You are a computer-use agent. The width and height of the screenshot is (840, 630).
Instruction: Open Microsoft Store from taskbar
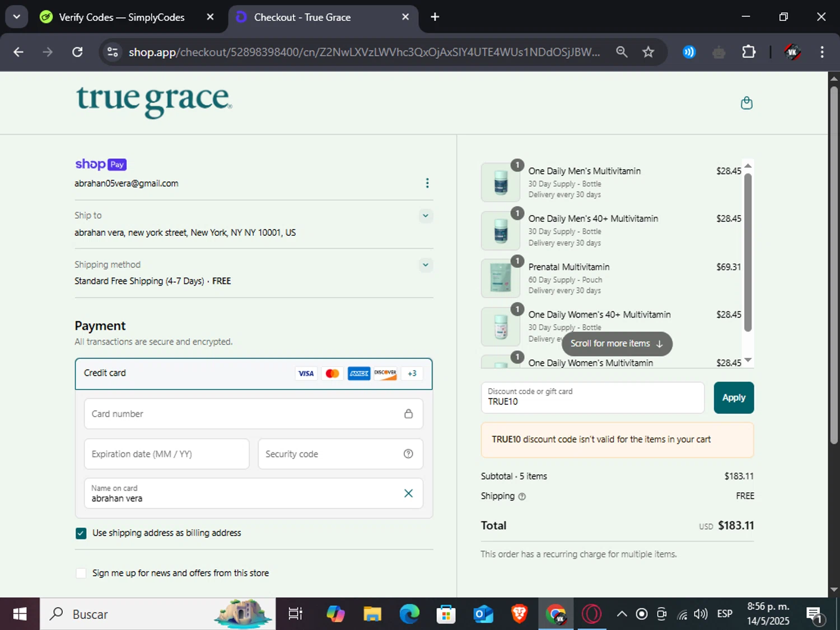(446, 614)
